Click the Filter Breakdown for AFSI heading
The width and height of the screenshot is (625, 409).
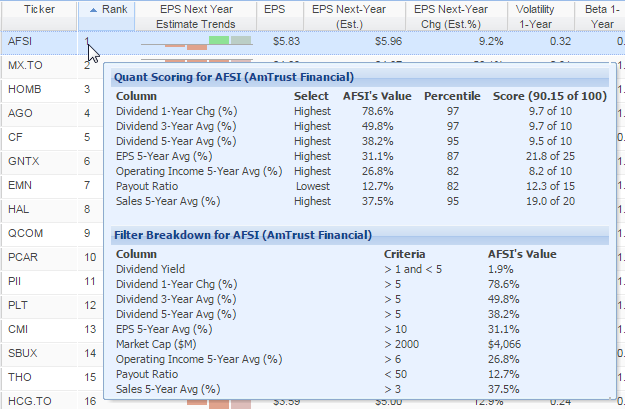243,235
